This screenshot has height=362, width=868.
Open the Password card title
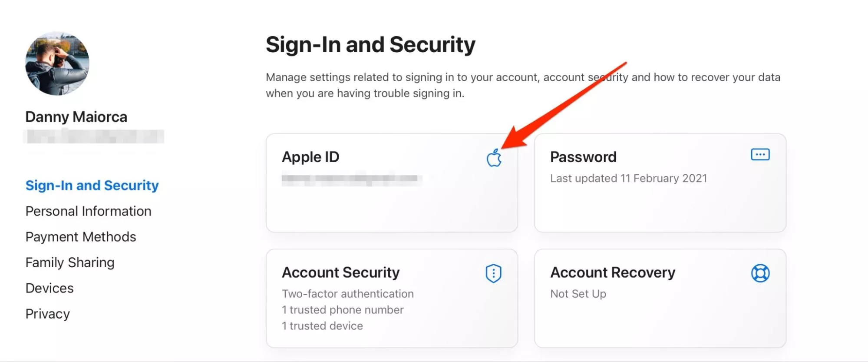click(583, 157)
